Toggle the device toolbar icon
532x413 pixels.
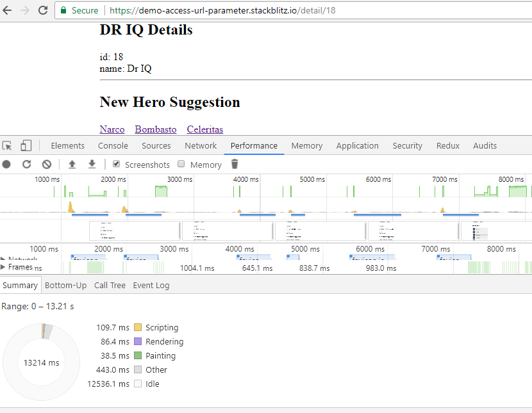pyautogui.click(x=26, y=146)
